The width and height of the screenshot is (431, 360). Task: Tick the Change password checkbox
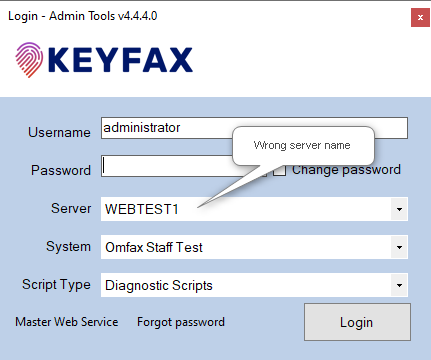pos(279,170)
